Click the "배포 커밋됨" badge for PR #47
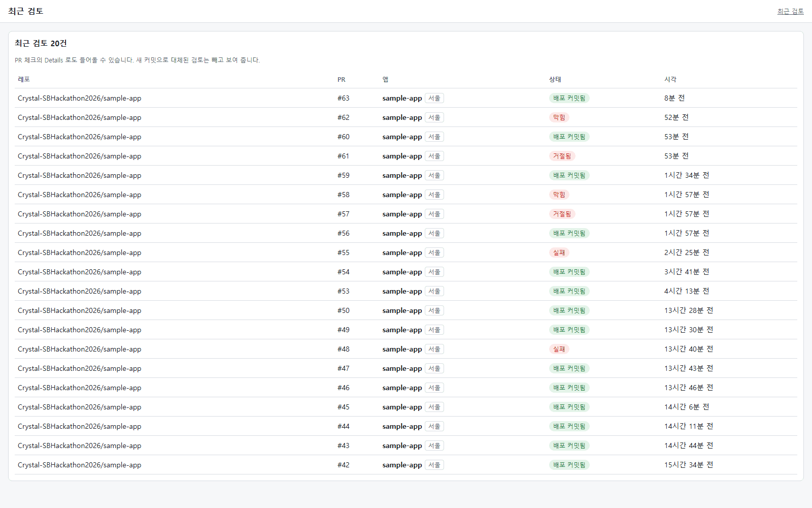Viewport: 812px width, 508px height. 569,368
